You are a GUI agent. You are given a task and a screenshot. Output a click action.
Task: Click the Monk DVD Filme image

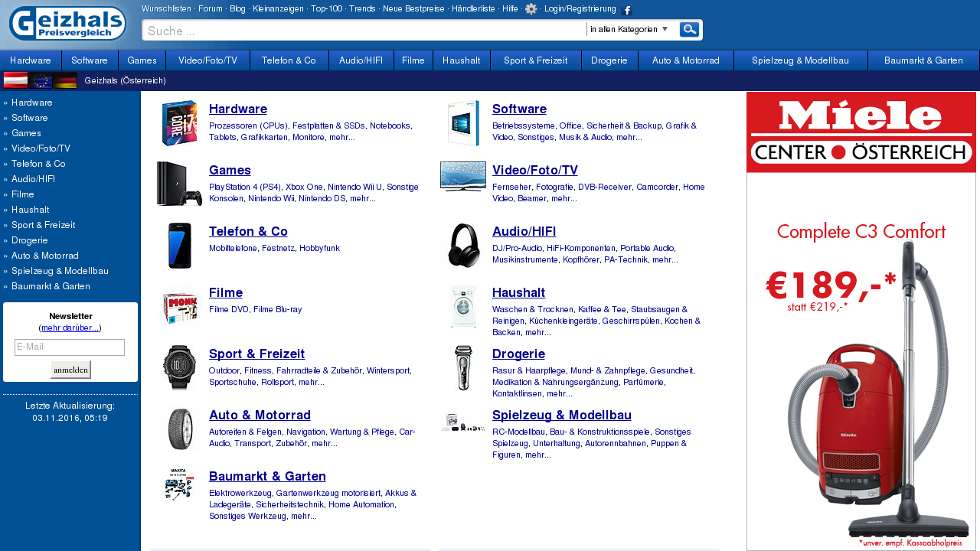tap(180, 306)
